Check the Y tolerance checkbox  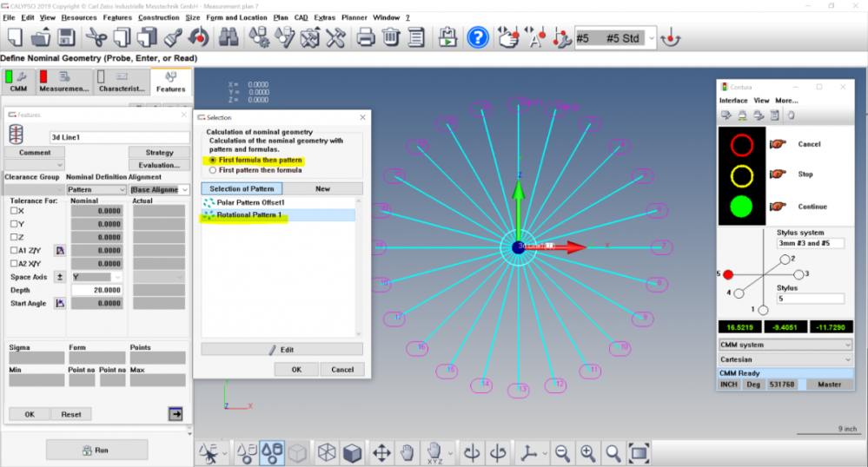pyautogui.click(x=14, y=224)
